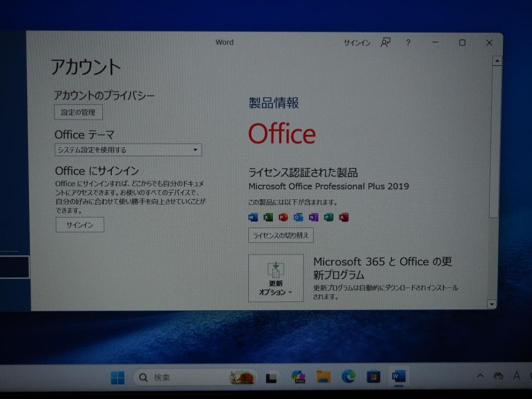Open File Explorer from the taskbar
This screenshot has width=532, height=399.
pyautogui.click(x=323, y=377)
